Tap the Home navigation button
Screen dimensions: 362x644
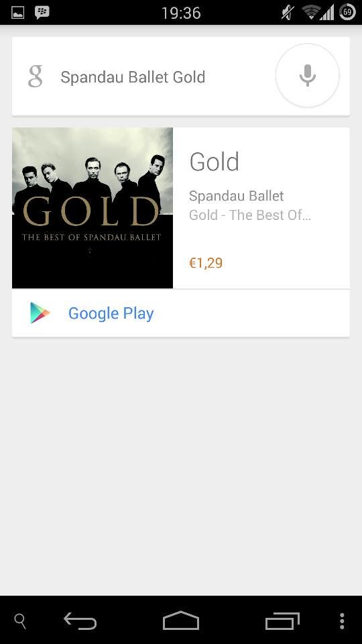181,620
